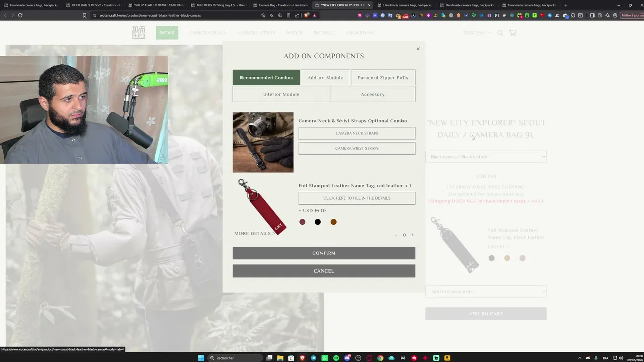Screen dimensions: 644x362
Task: Bookmark this page with the bookmark icon
Action: click(84, 15)
